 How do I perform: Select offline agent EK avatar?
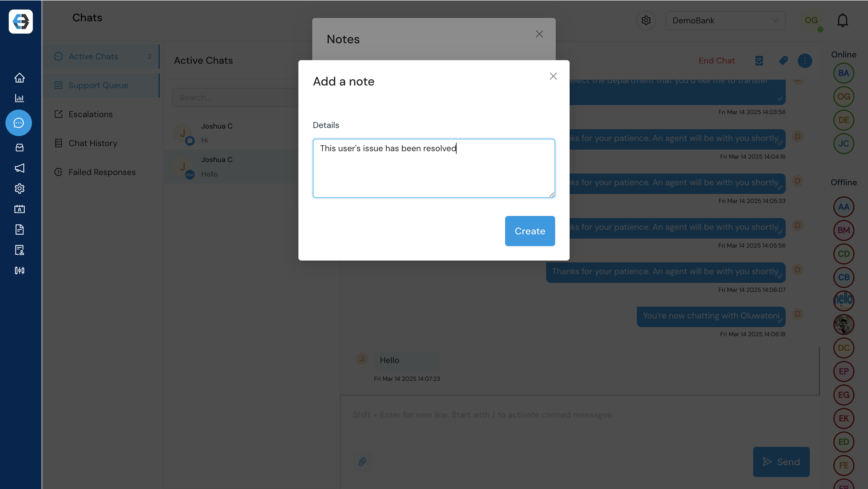coord(843,419)
